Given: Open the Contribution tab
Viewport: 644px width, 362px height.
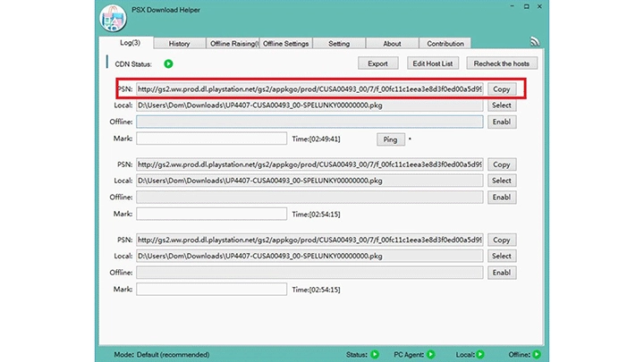Looking at the screenshot, I should tap(445, 44).
